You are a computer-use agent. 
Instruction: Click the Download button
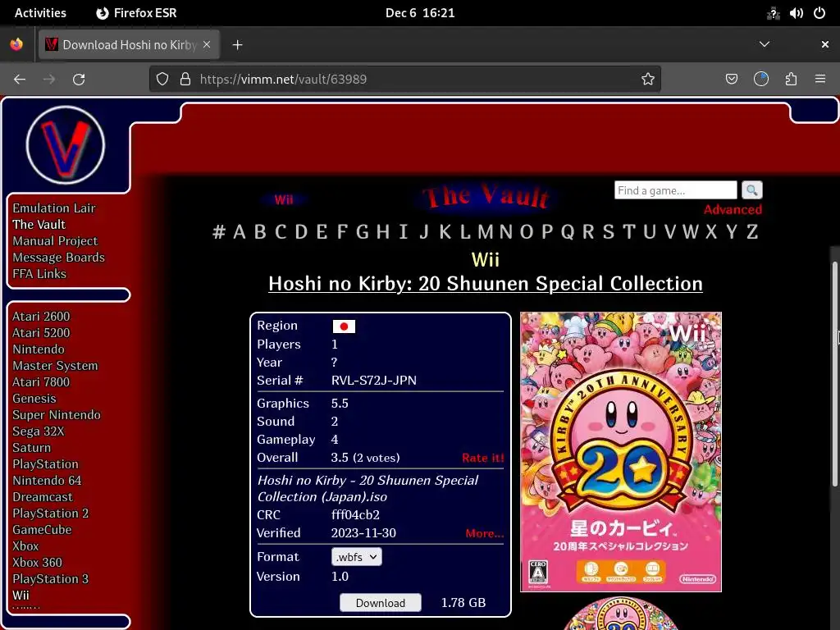(x=381, y=603)
